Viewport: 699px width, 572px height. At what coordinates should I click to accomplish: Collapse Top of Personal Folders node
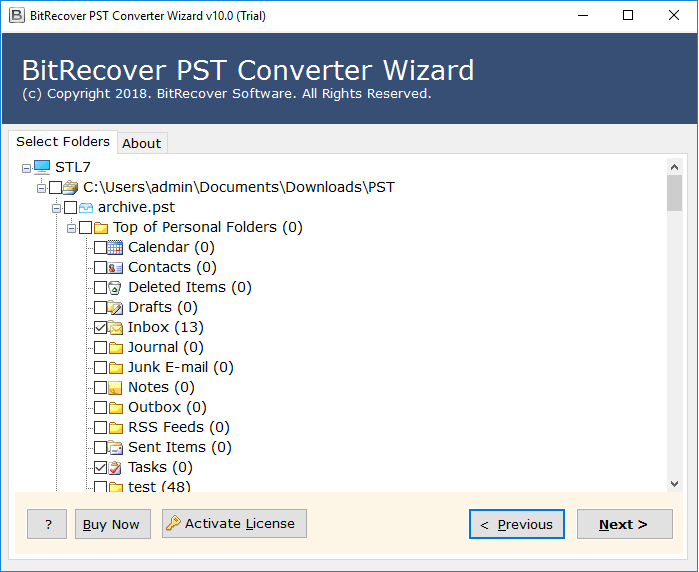[x=71, y=228]
